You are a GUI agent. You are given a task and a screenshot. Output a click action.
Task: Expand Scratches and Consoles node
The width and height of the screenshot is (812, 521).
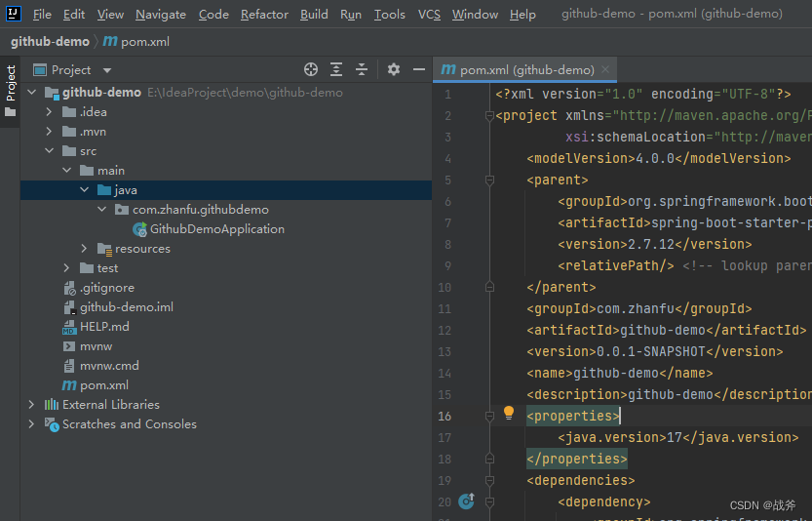(31, 424)
